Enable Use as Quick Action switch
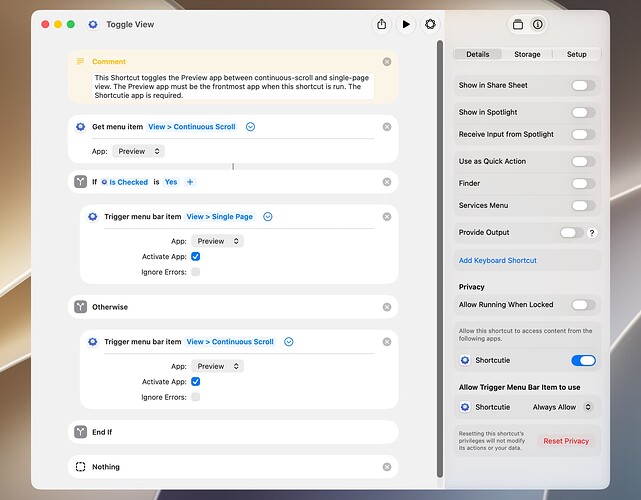 coord(583,161)
